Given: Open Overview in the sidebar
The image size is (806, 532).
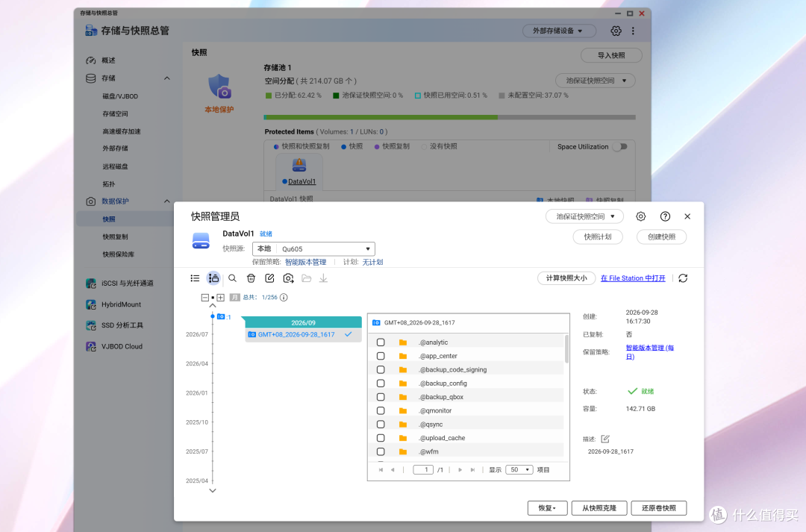Looking at the screenshot, I should [108, 60].
